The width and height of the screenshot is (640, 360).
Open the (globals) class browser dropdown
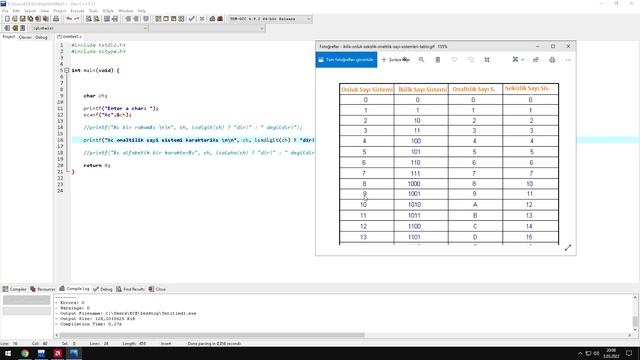click(x=89, y=28)
